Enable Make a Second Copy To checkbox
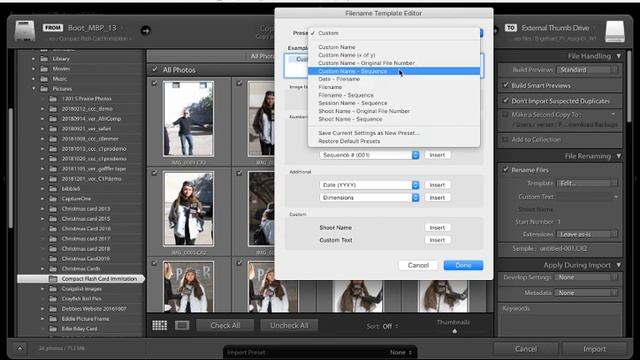Image resolution: width=640 pixels, height=360 pixels. 506,115
